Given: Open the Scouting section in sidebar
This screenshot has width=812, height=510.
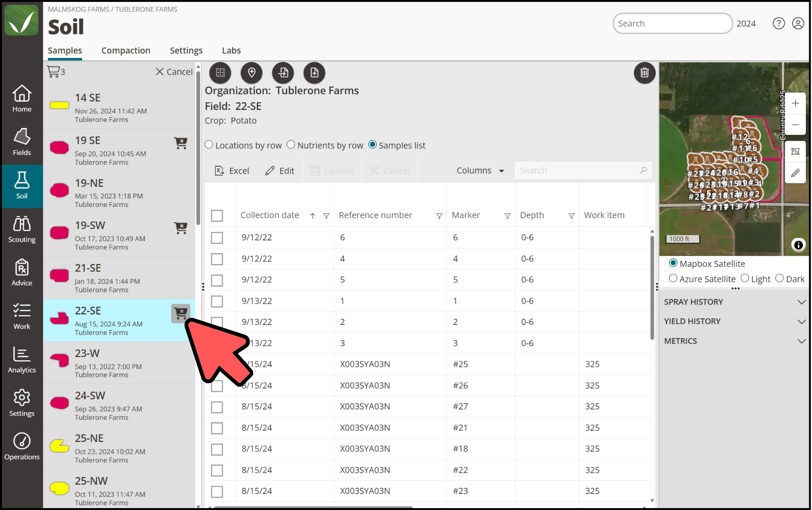Looking at the screenshot, I should coord(22,230).
